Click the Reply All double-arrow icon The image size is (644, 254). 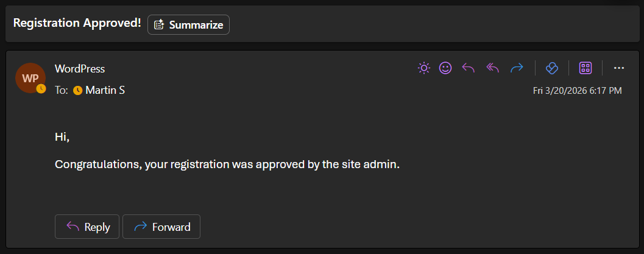[x=492, y=68]
